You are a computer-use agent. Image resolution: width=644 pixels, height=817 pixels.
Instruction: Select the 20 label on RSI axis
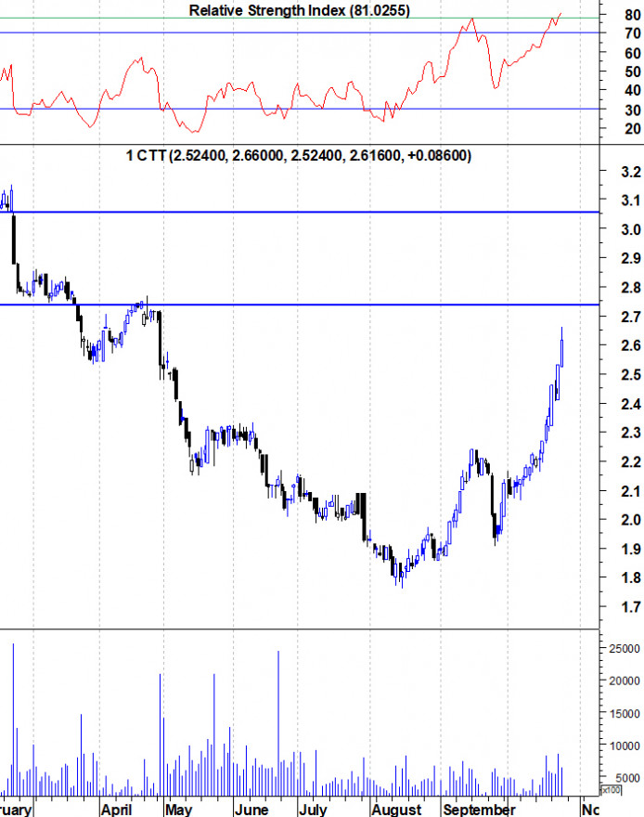633,129
